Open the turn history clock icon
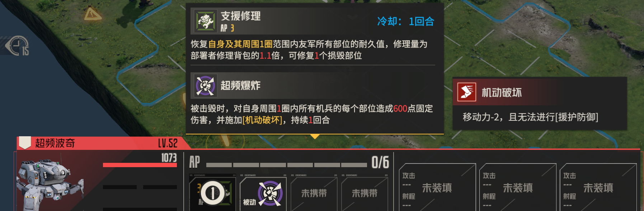The height and width of the screenshot is (211, 644). (x=18, y=46)
